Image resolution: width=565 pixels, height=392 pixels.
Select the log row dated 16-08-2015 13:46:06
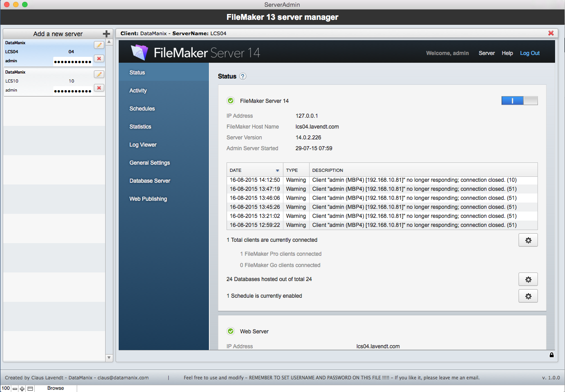[x=382, y=198]
